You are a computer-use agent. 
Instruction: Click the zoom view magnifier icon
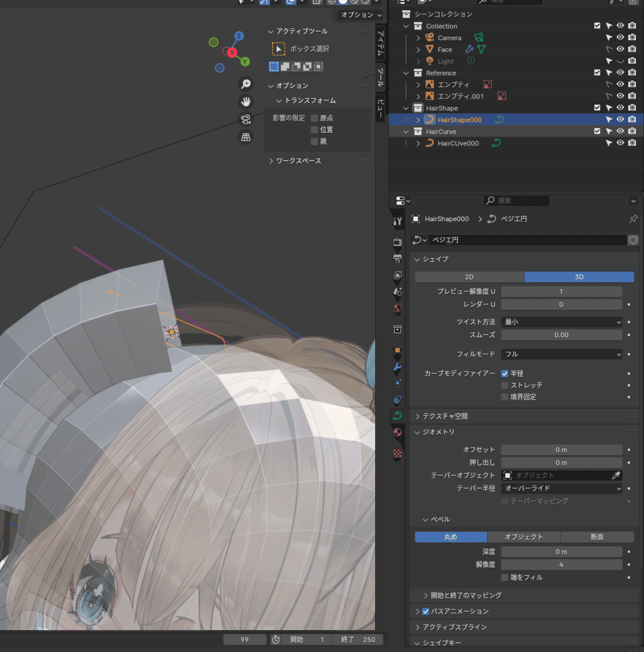coord(246,84)
